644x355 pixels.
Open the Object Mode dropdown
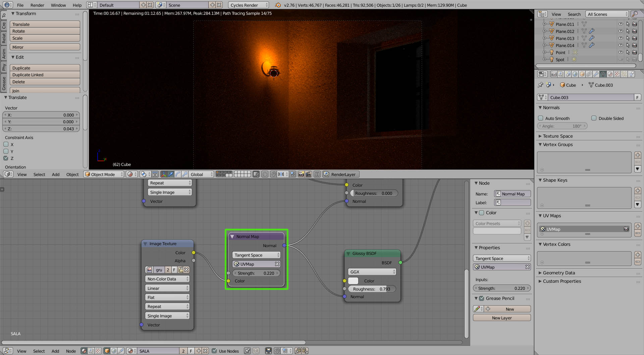[104, 174]
